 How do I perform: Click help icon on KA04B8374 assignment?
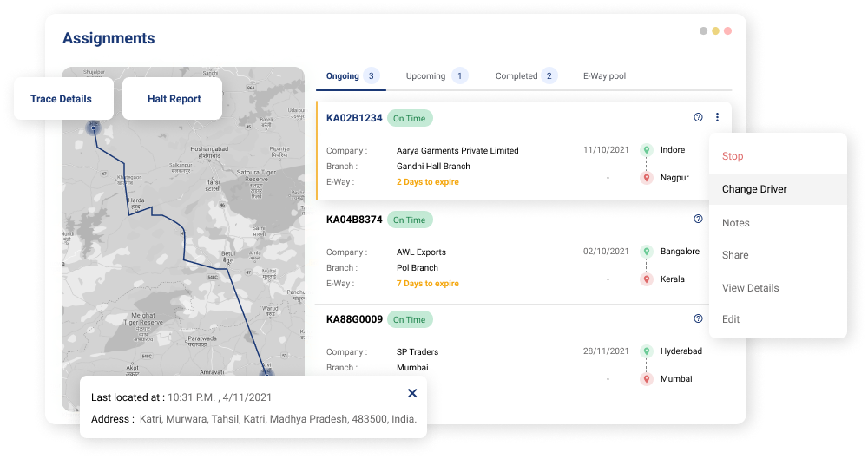[698, 219]
